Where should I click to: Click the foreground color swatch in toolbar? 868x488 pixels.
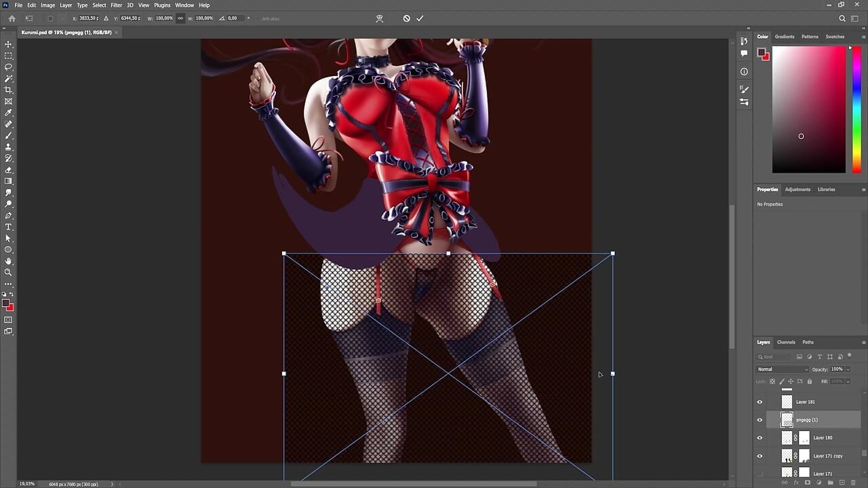click(6, 304)
